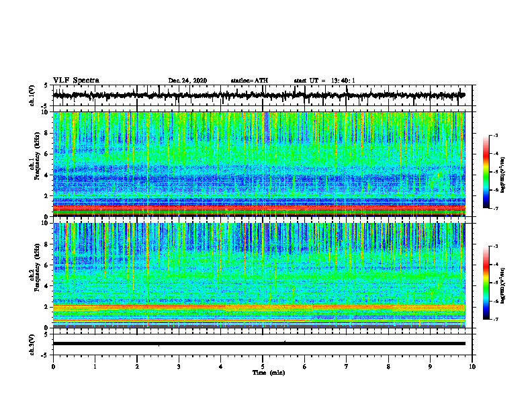Click the time axis tick label "9"

click(x=430, y=367)
